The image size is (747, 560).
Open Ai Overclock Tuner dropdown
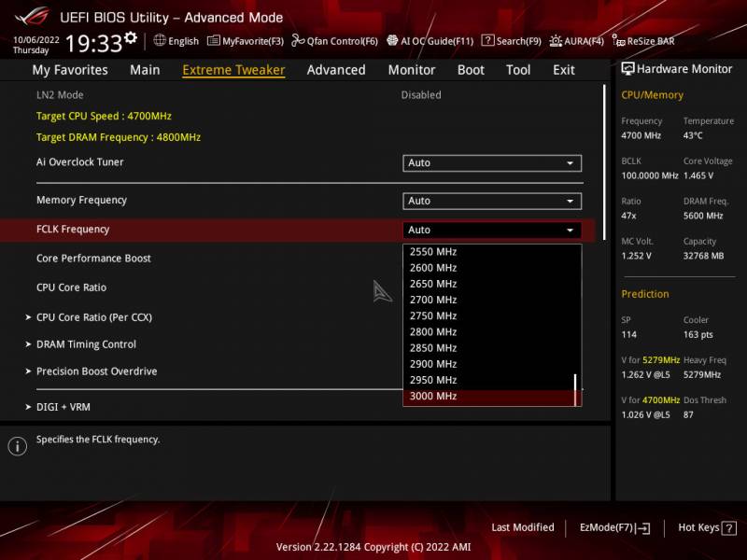click(x=492, y=162)
